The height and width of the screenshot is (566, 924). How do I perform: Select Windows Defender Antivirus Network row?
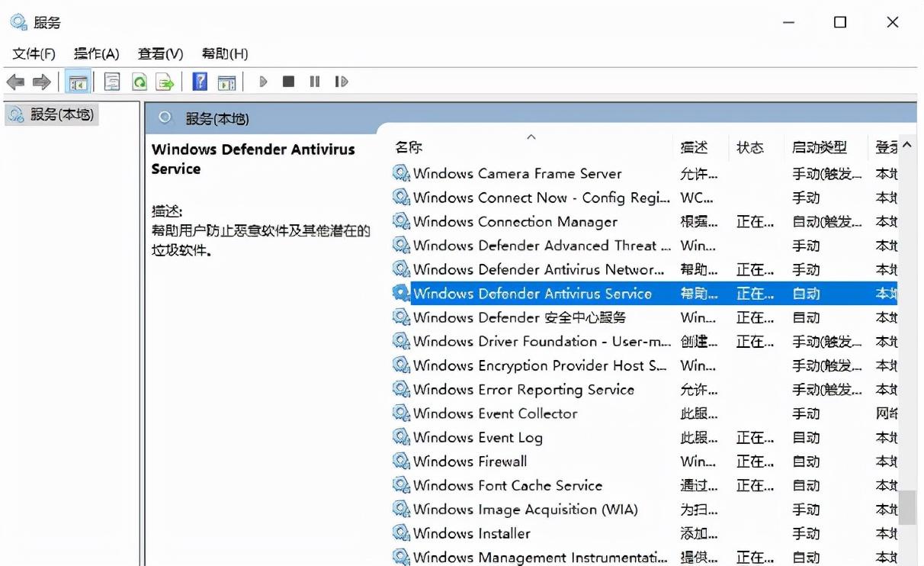point(644,269)
